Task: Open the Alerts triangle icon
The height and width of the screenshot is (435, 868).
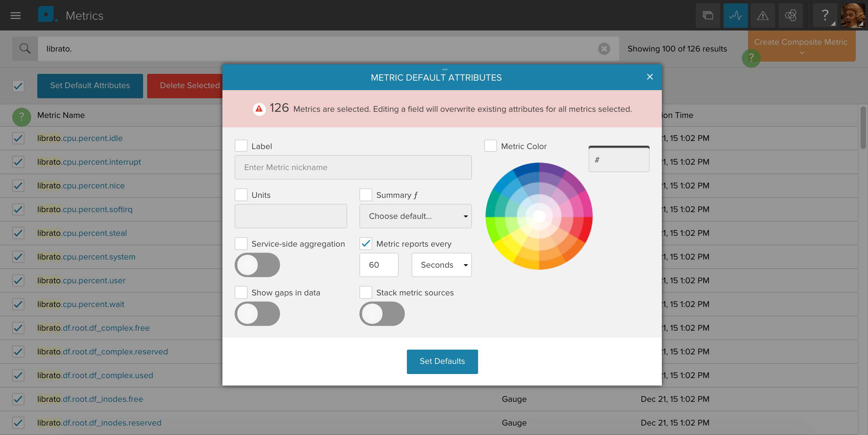Action: (763, 16)
